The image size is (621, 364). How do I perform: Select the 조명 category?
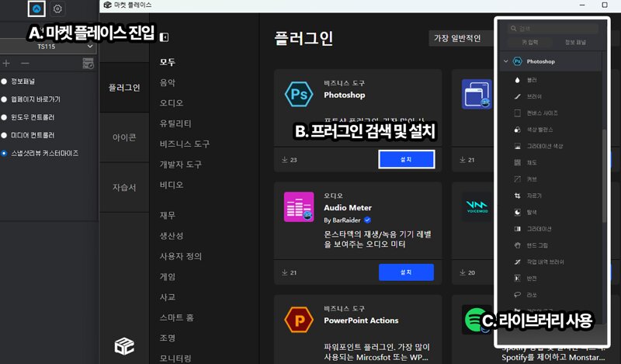point(168,338)
